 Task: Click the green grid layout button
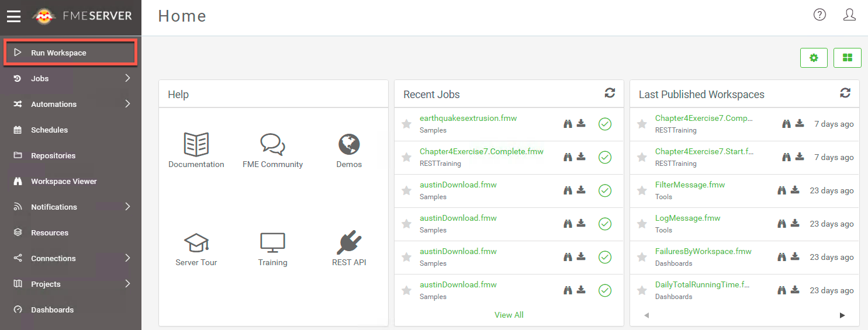(x=848, y=58)
